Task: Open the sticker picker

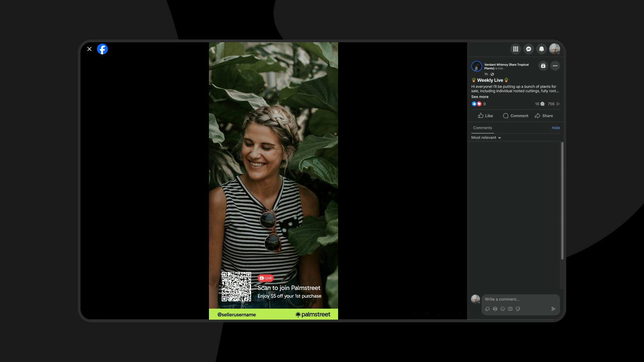Action: pos(518,309)
